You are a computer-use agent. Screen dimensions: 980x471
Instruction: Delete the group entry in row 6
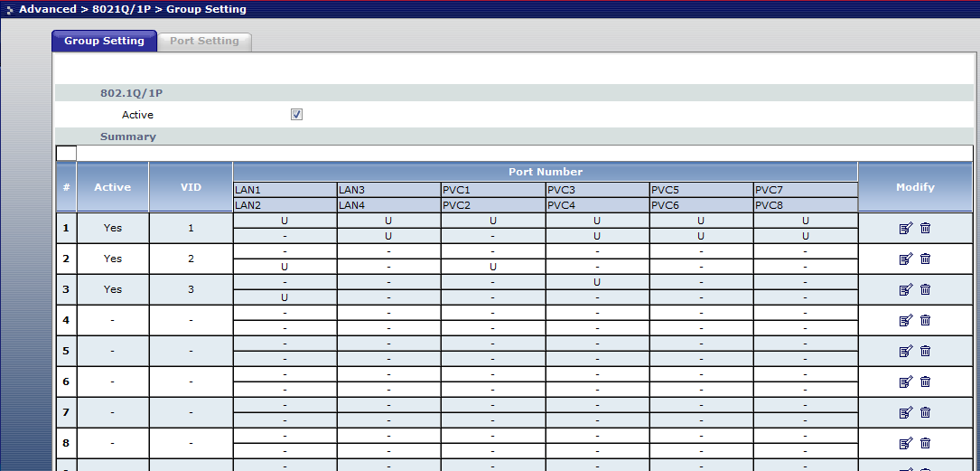point(926,382)
